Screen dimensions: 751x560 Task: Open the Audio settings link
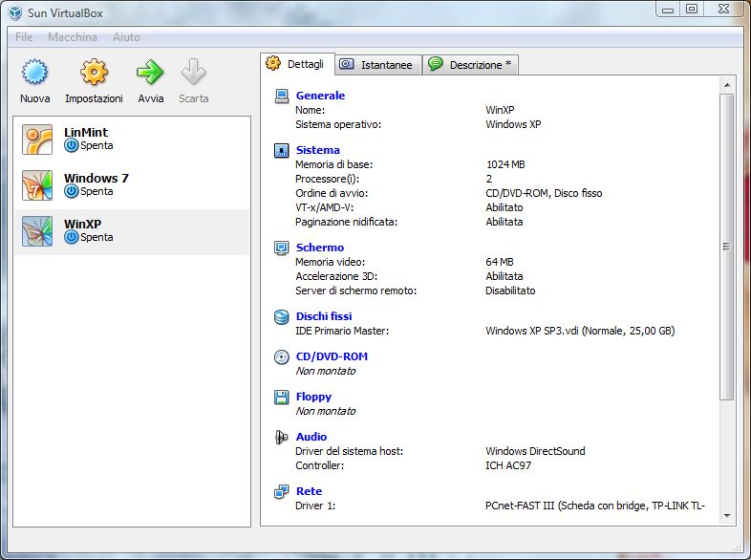pos(311,437)
